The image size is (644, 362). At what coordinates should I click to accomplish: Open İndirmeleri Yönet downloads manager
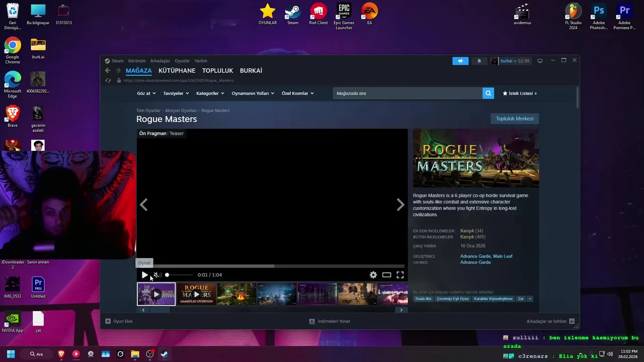pyautogui.click(x=330, y=321)
